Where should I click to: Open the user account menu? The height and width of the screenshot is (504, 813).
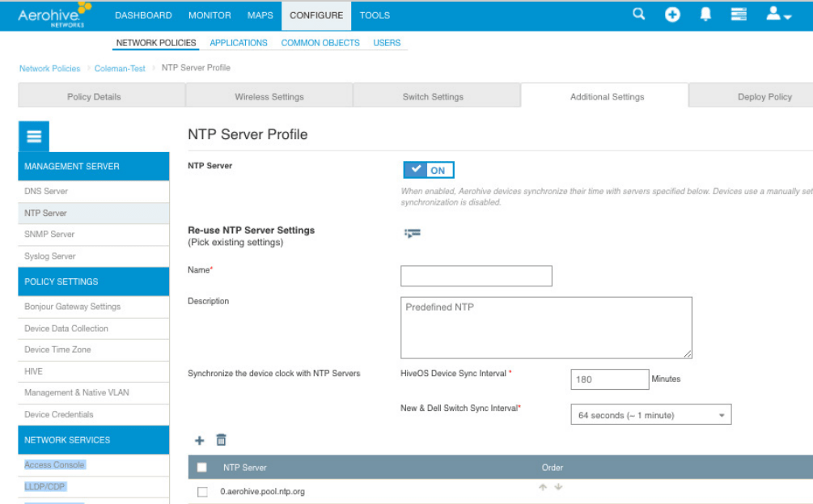[778, 14]
